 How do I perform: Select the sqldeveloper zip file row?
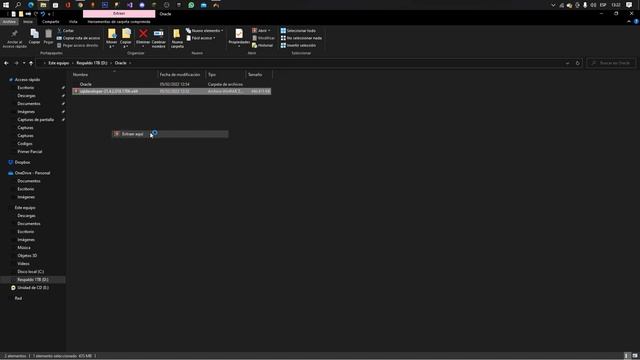171,91
